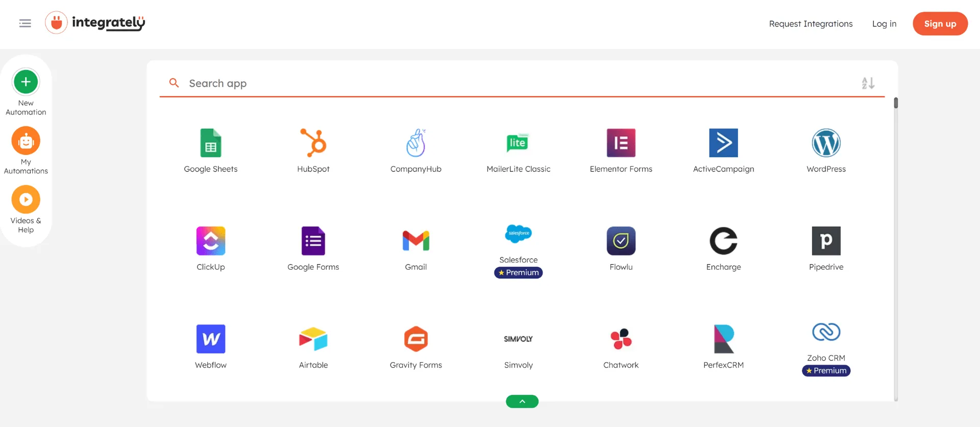Click the "Pipedrive" label
980x427 pixels.
(x=826, y=267)
